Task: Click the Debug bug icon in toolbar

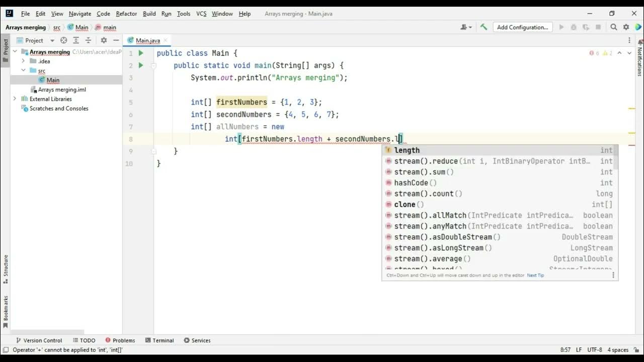Action: tap(574, 27)
